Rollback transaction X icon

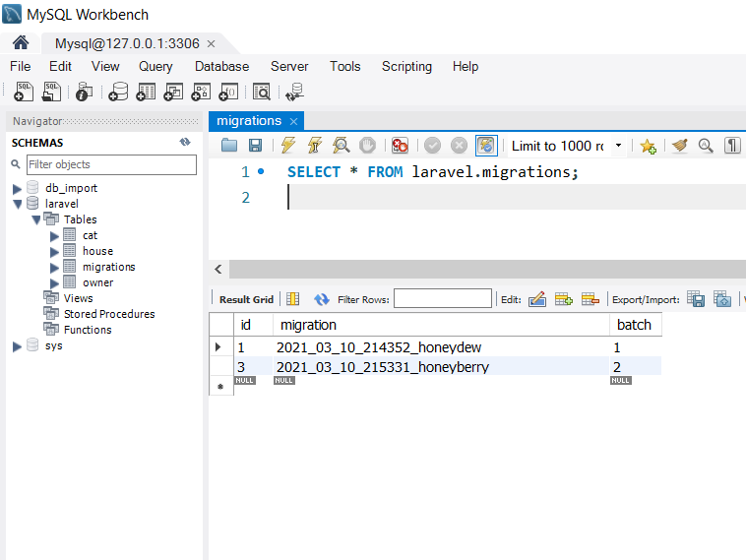(x=459, y=145)
